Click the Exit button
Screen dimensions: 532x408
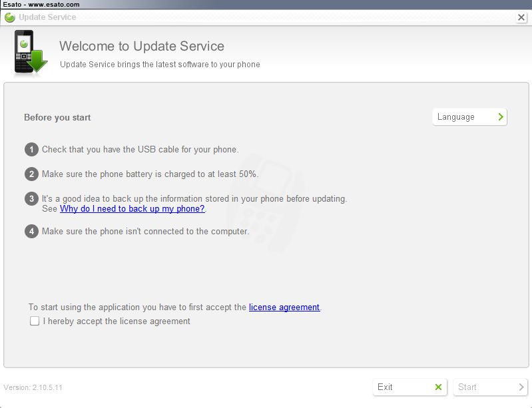pos(409,387)
